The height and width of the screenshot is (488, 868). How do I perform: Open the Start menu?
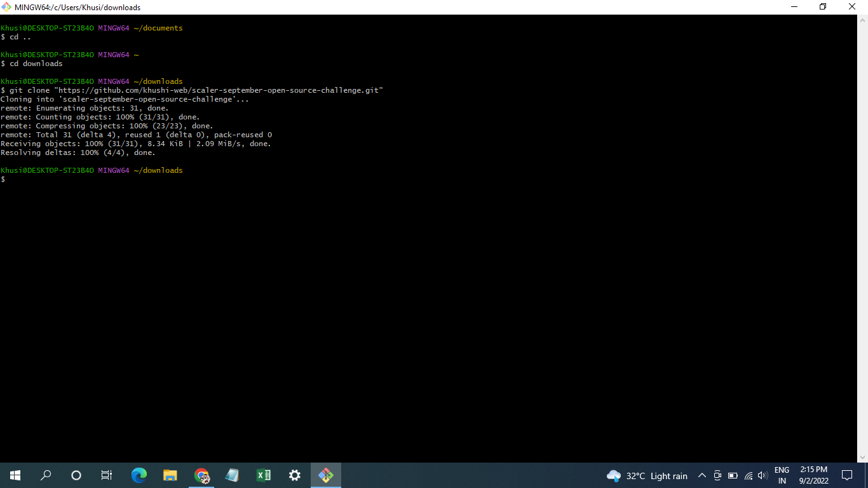coord(15,475)
